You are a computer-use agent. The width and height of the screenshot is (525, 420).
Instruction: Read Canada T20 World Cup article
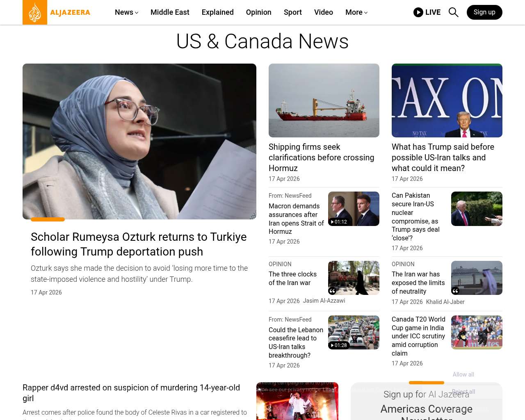click(418, 336)
